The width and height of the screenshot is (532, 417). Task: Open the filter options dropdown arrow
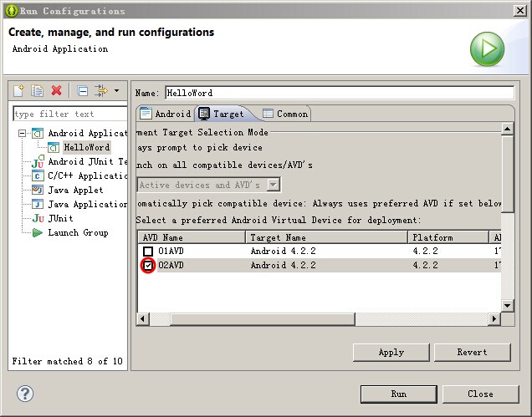point(116,90)
